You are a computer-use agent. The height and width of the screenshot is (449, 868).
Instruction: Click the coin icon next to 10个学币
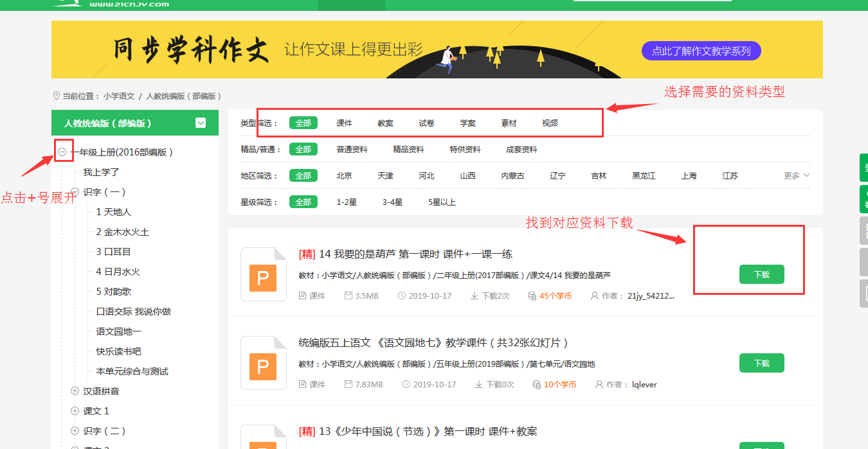pos(537,385)
